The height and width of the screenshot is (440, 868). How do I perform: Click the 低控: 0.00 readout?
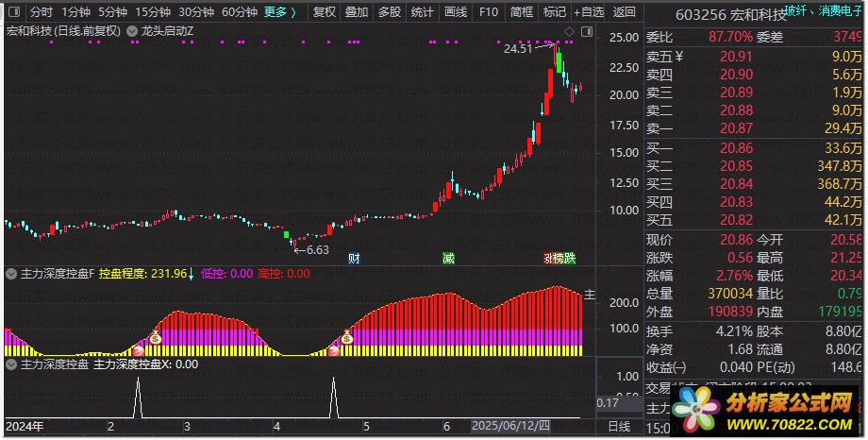tap(226, 273)
